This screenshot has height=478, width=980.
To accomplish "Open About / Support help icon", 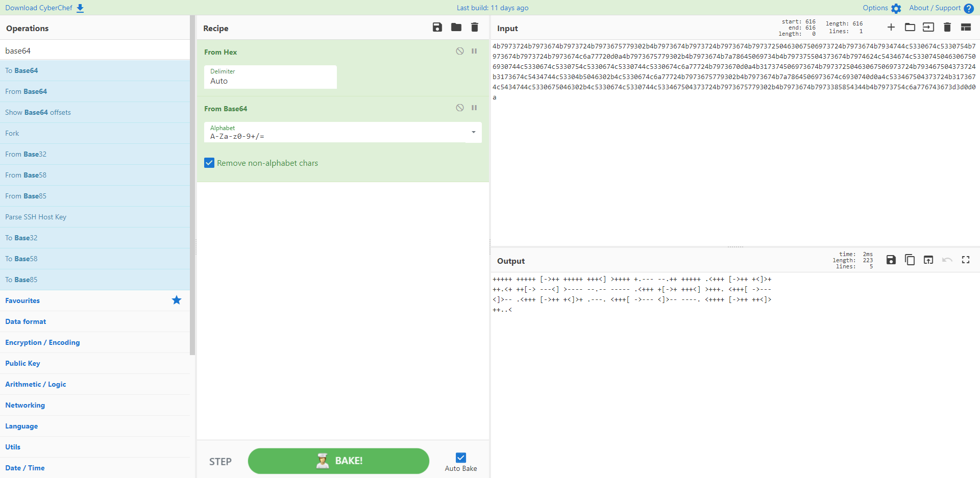I will click(x=969, y=8).
